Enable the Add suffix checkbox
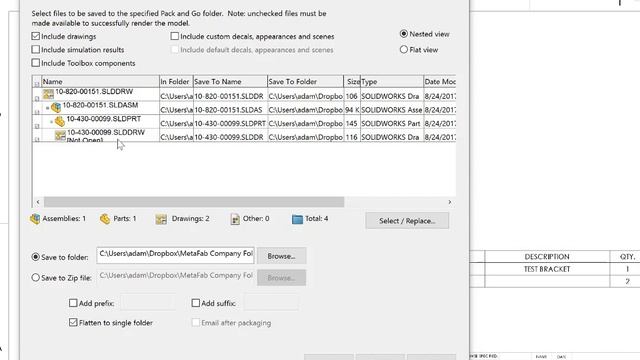640x360 pixels. (196, 303)
